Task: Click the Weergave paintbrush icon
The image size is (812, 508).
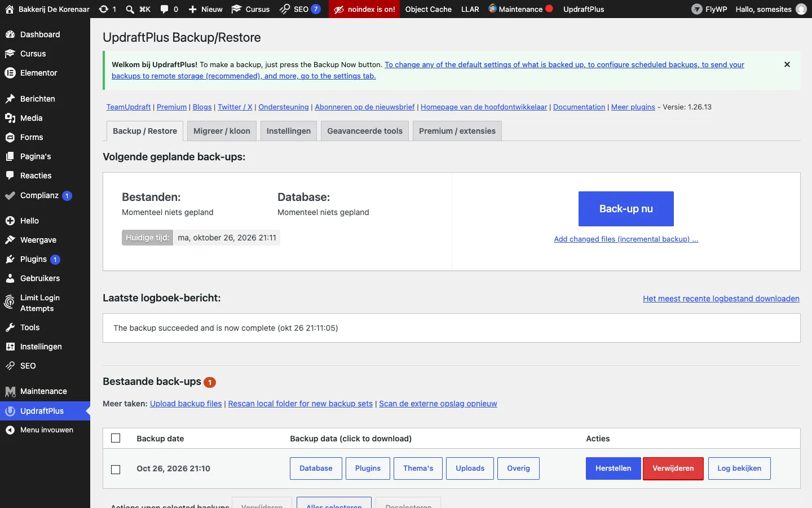Action: pos(10,240)
